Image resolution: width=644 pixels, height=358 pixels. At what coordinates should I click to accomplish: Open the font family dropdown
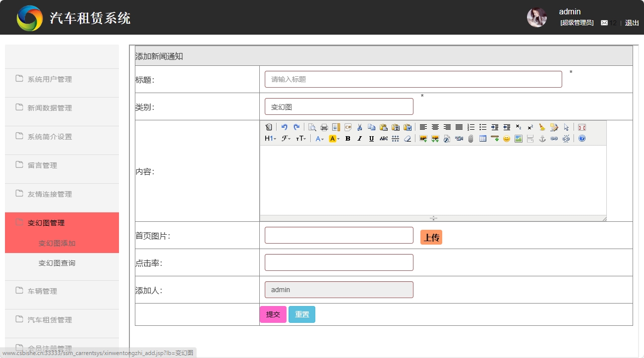click(x=286, y=139)
